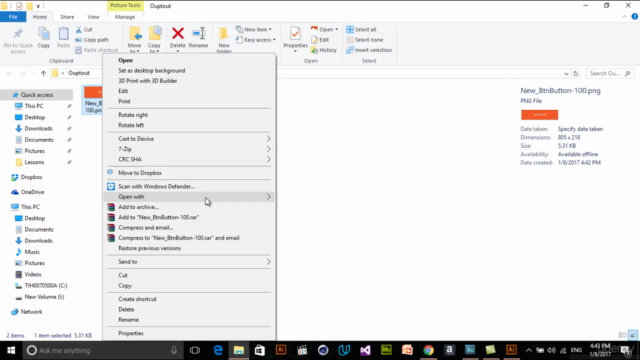Expand the address bar history dropdown
This screenshot has width=640, height=360.
566,73
